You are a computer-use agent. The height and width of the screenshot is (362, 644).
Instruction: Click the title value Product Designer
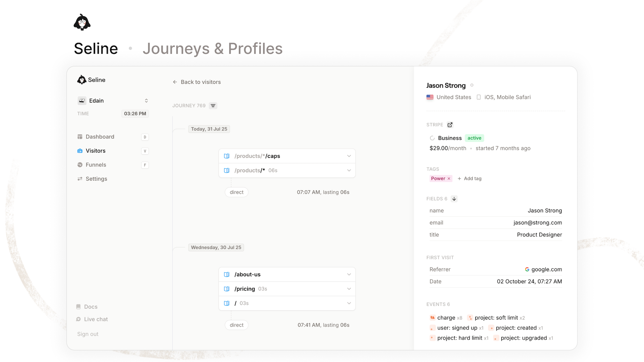pyautogui.click(x=539, y=235)
